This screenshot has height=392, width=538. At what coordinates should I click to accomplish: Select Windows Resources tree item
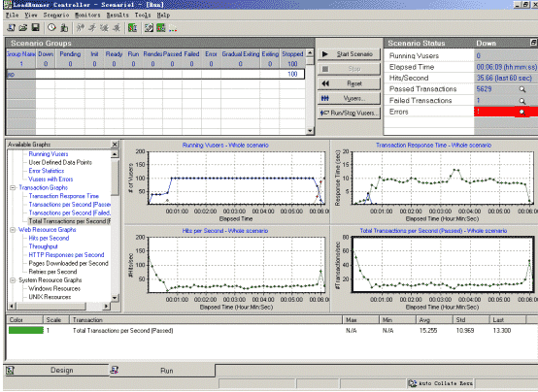click(54, 288)
